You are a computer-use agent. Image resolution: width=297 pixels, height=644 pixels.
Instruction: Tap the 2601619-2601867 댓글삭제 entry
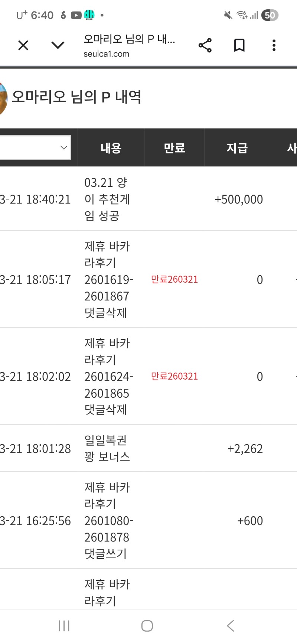point(108,280)
